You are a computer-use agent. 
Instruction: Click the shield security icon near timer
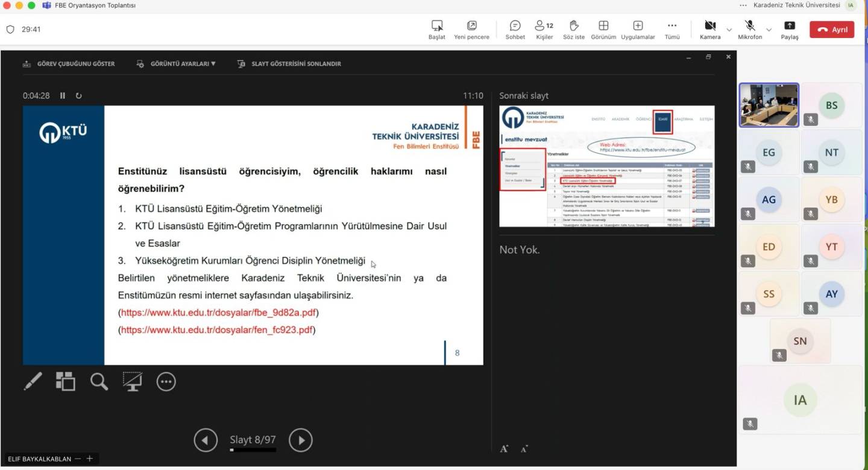pos(10,29)
